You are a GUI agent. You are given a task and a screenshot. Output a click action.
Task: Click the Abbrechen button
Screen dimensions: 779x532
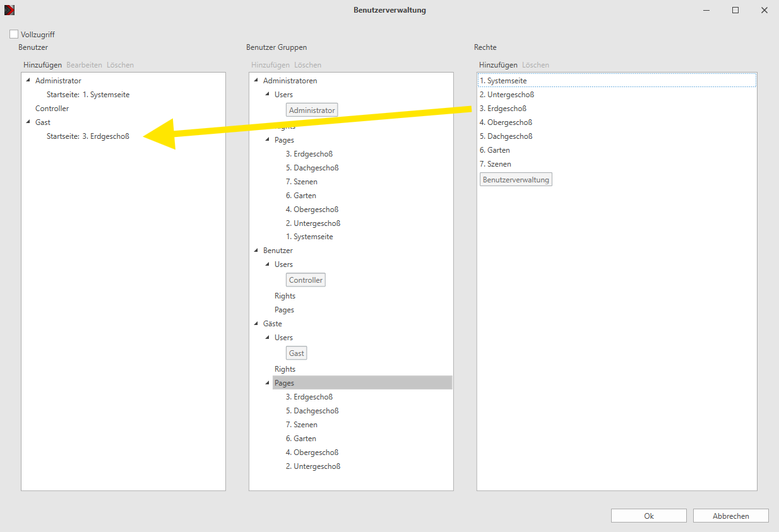(x=730, y=516)
